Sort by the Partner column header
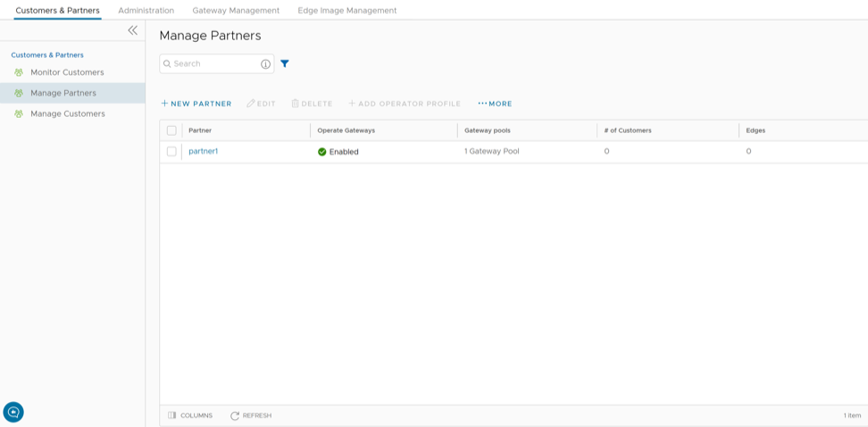The image size is (868, 427). pyautogui.click(x=200, y=130)
